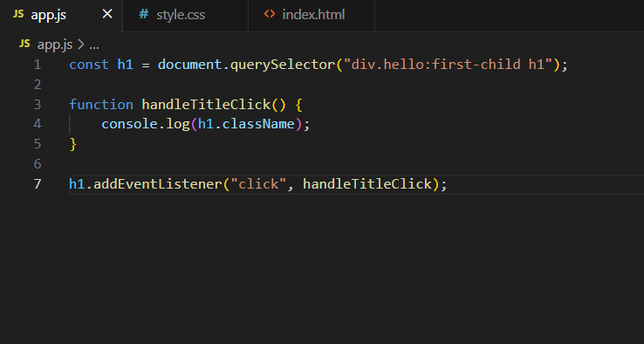Screen dimensions: 644x344
Task: Click the "div.hello:first-child h1" string
Action: coord(449,65)
